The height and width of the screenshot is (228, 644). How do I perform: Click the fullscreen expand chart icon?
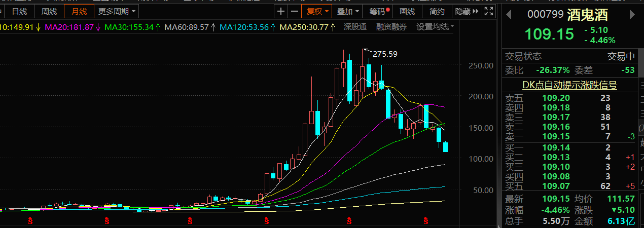(489, 11)
